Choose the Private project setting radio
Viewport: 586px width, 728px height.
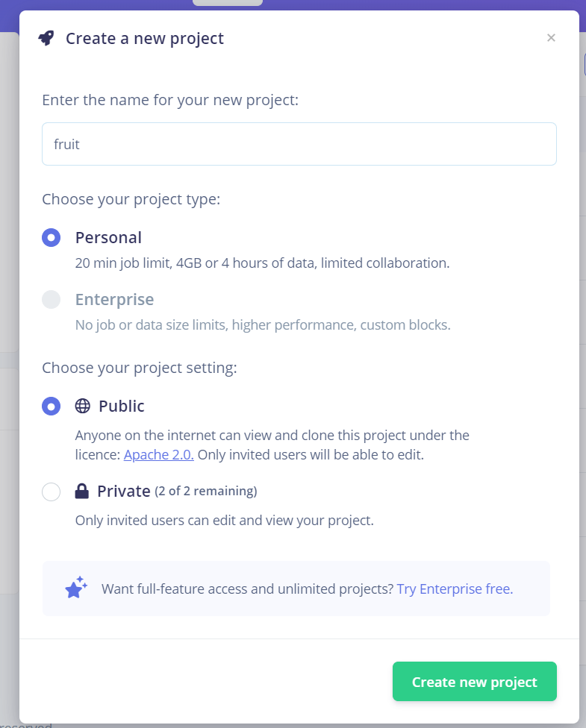[51, 492]
